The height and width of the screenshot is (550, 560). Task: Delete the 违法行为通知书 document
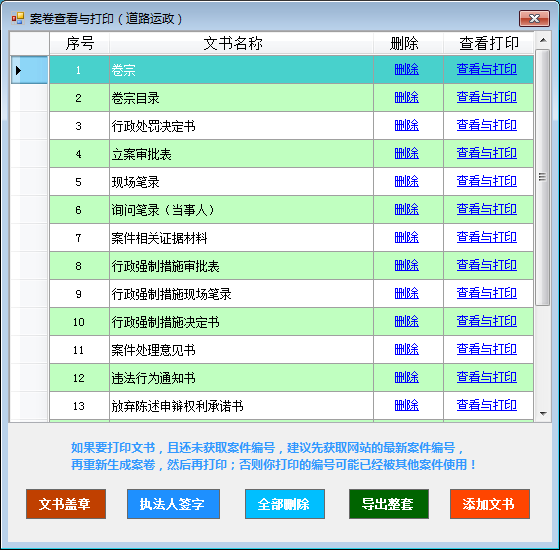(x=406, y=377)
